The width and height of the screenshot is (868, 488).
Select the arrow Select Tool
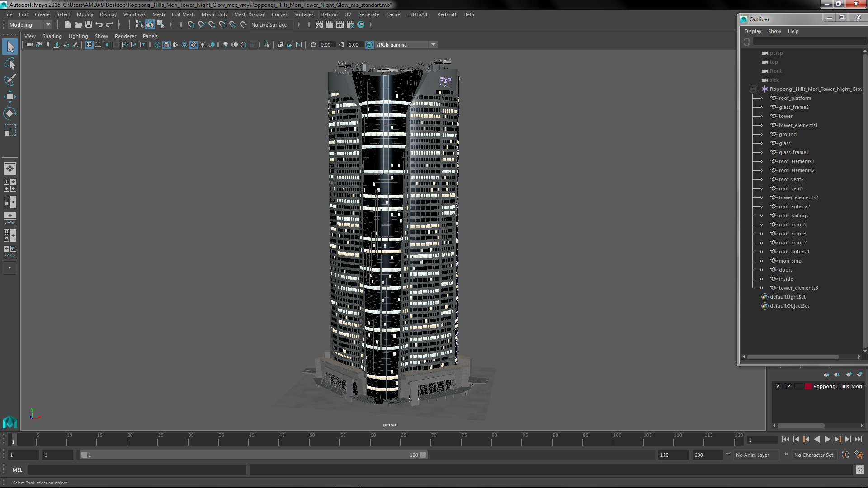(10, 47)
